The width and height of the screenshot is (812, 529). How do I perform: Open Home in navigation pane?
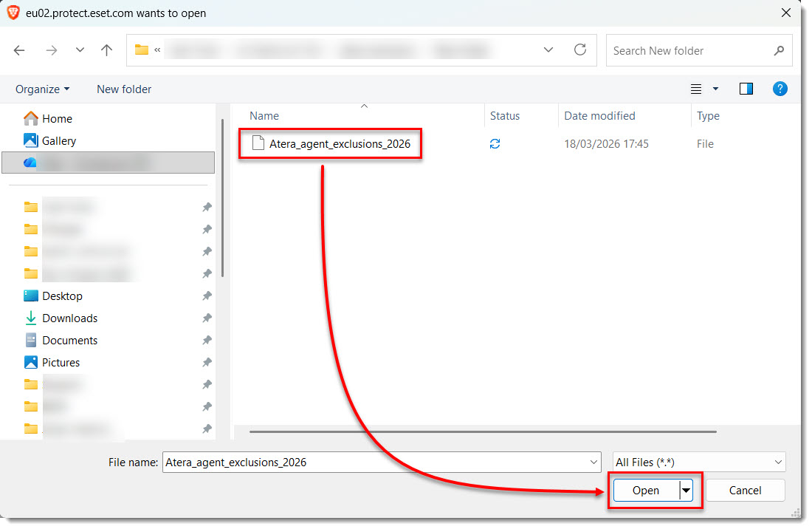(57, 119)
